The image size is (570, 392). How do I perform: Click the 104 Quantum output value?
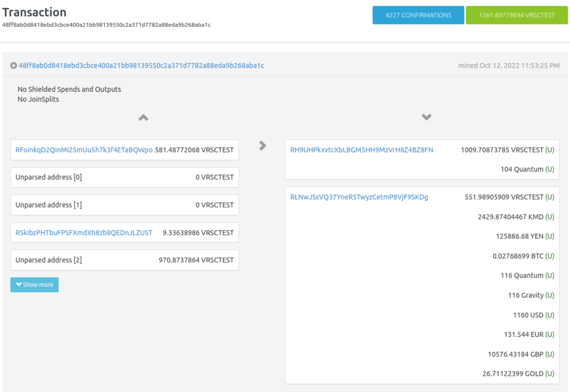coord(522,169)
